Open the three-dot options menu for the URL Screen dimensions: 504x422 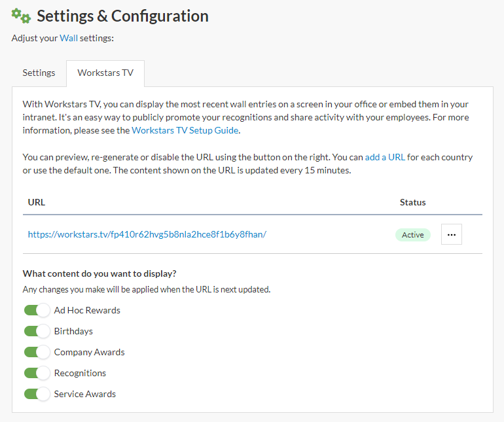451,234
